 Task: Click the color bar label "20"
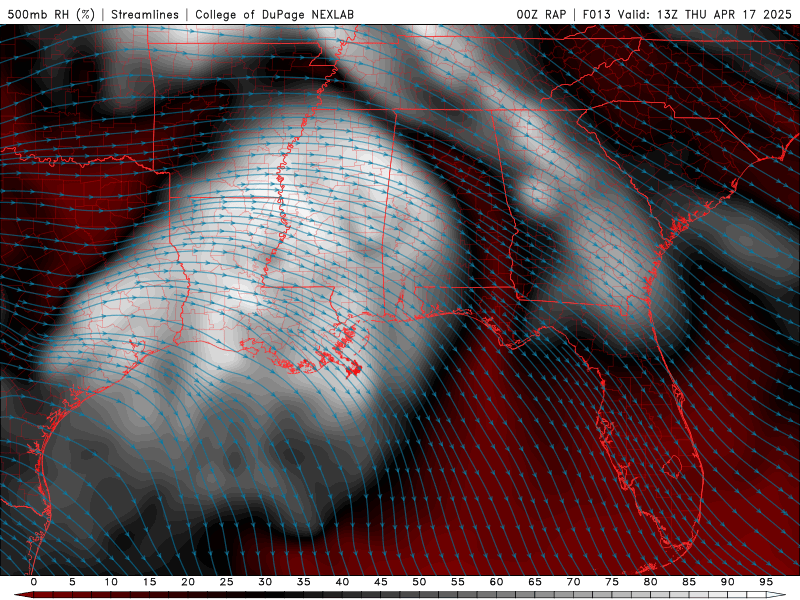tap(188, 582)
